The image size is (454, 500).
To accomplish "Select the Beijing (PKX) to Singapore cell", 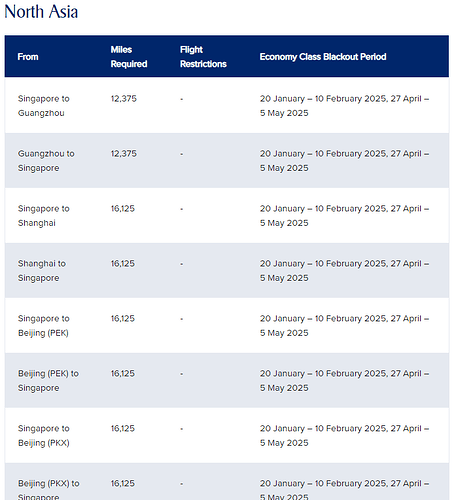I will tap(49, 490).
